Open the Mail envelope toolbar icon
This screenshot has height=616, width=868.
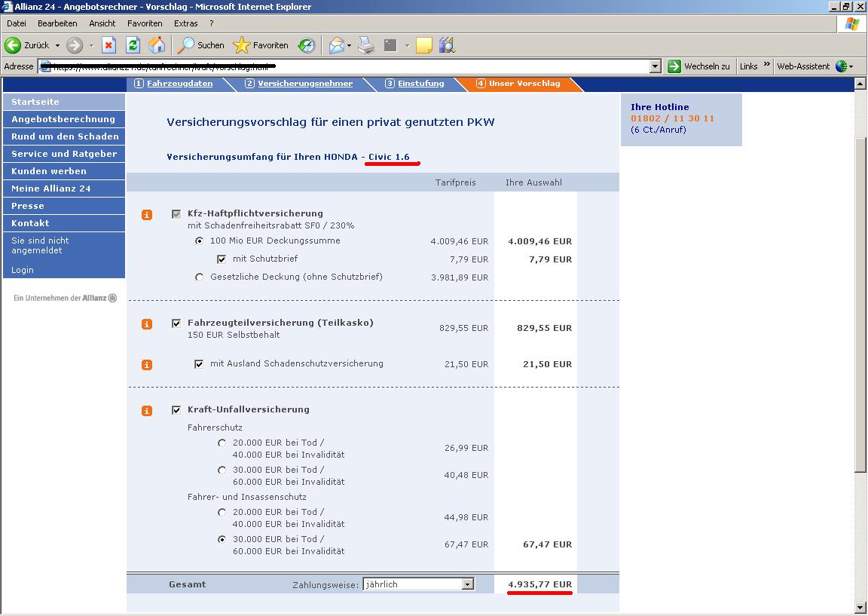(336, 45)
